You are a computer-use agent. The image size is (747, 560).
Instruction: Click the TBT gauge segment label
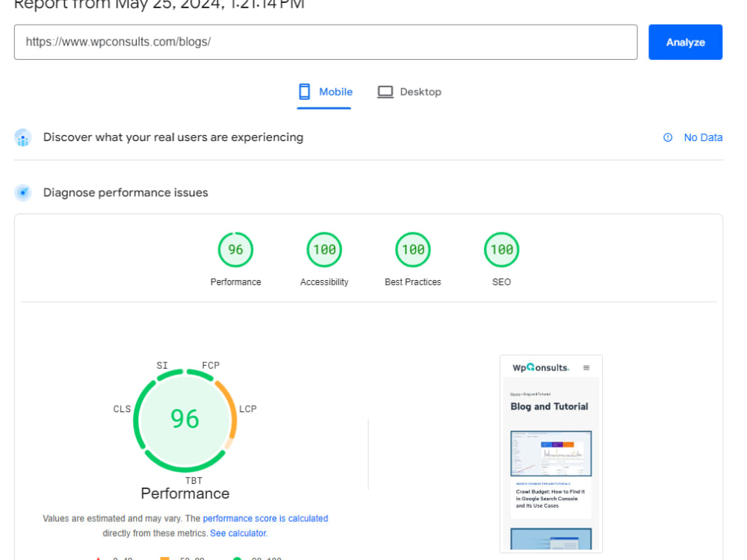194,480
